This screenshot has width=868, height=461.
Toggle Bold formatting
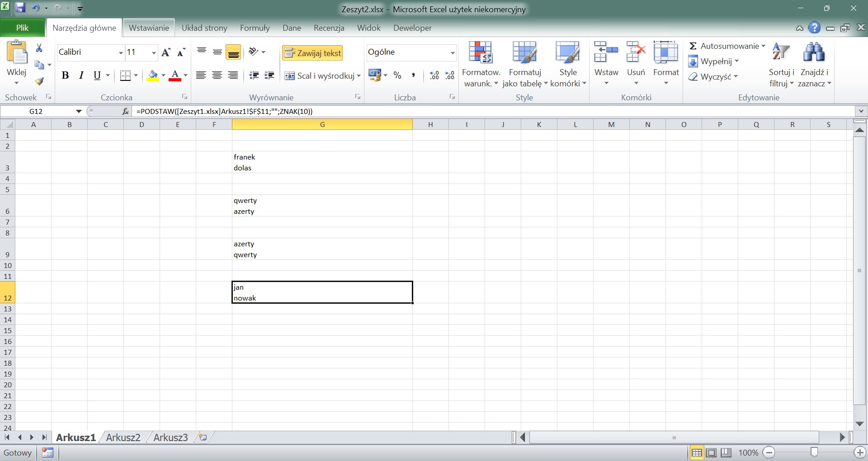65,75
